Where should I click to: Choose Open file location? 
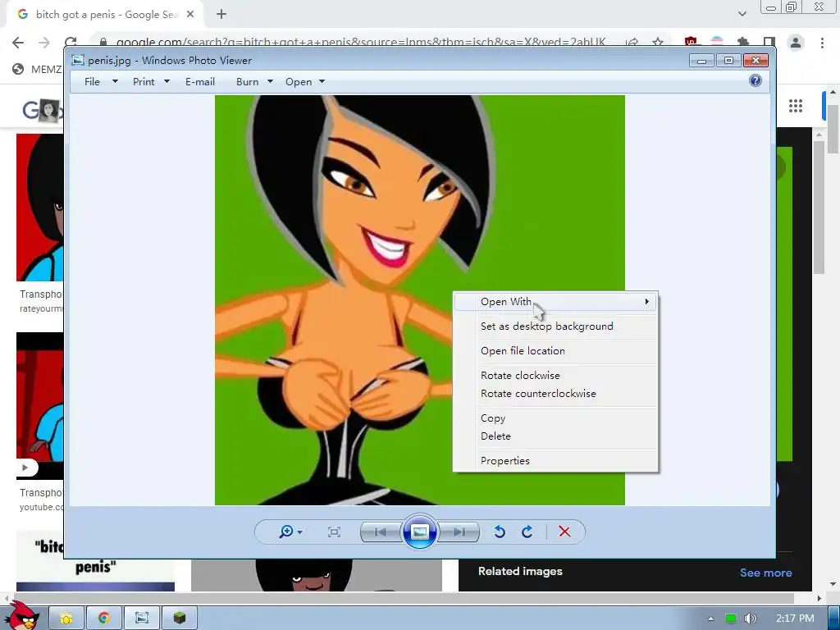point(555,351)
